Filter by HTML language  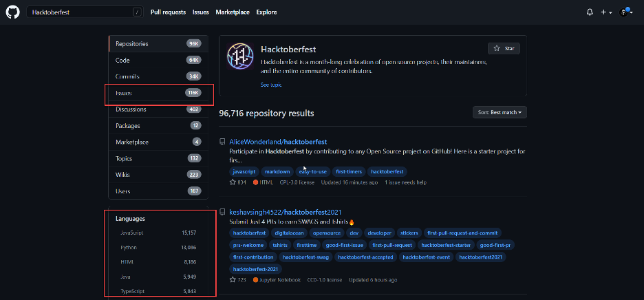158,261
